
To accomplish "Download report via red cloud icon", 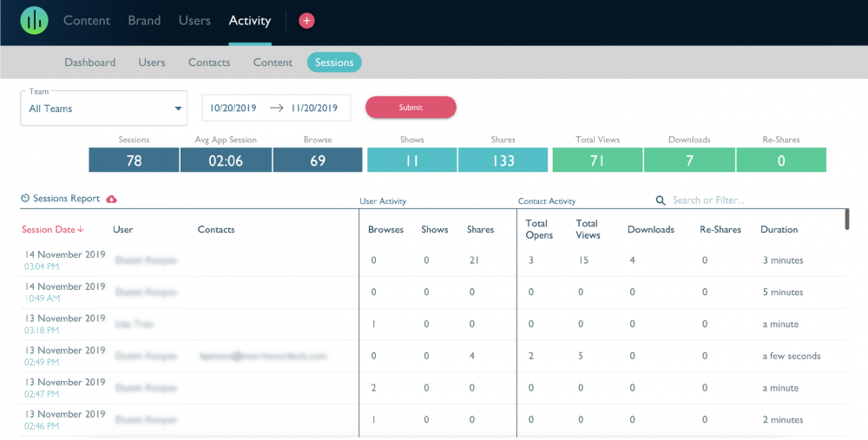I will [x=111, y=199].
